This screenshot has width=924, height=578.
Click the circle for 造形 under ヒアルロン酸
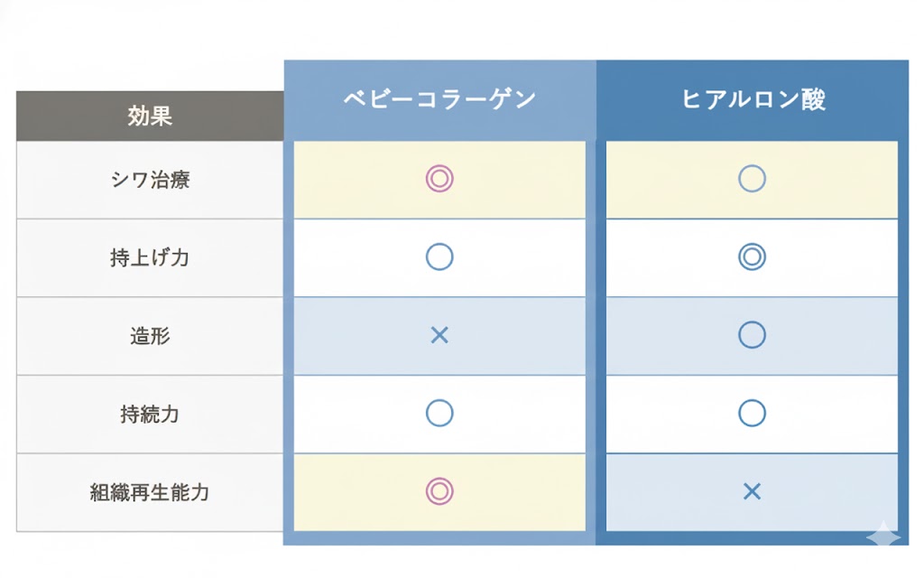point(752,336)
